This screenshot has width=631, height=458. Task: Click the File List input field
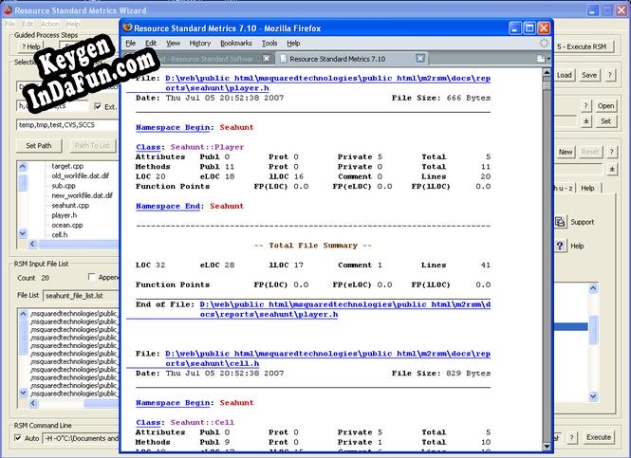pyautogui.click(x=81, y=296)
